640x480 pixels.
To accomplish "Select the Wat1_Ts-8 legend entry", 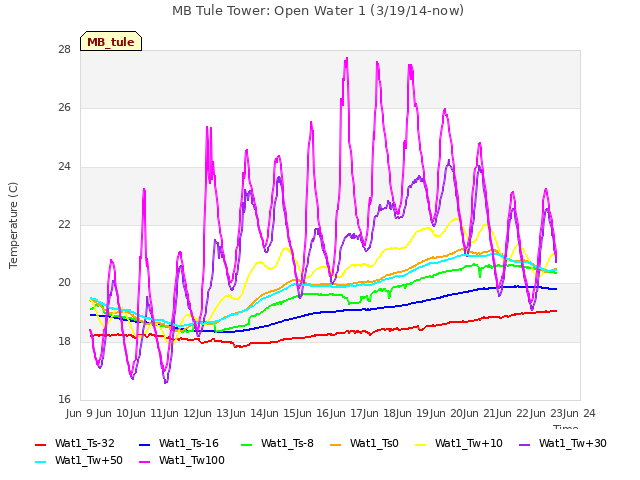I will click(278, 444).
